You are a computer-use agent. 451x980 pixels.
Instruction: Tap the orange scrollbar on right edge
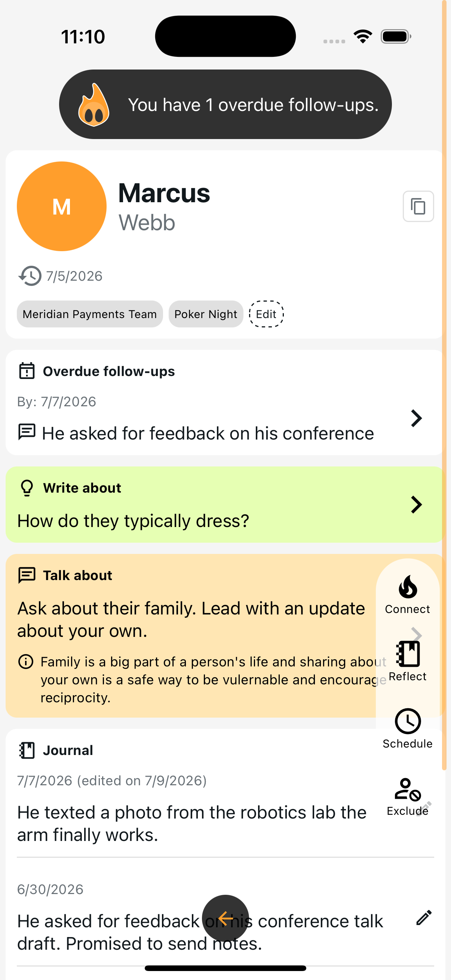click(x=444, y=385)
